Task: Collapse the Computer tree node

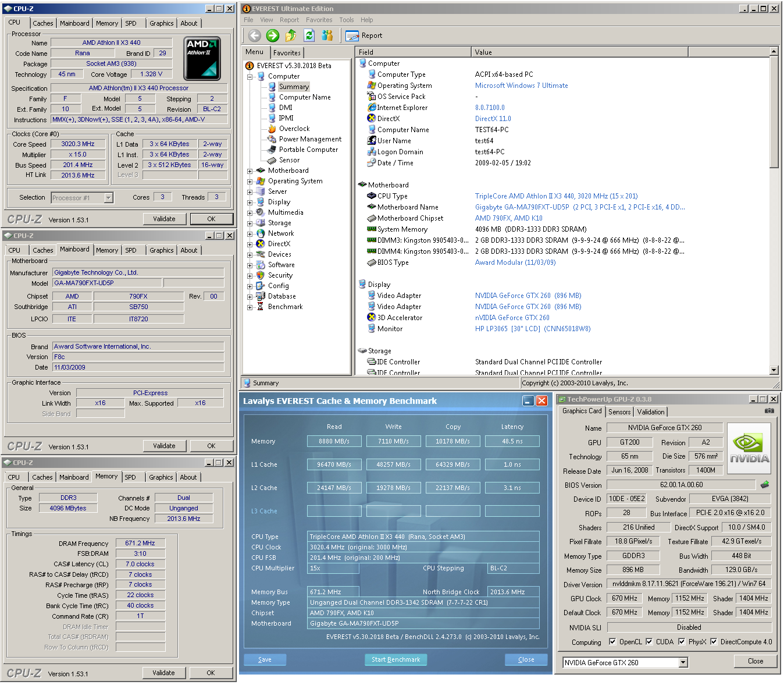Action: click(x=250, y=76)
